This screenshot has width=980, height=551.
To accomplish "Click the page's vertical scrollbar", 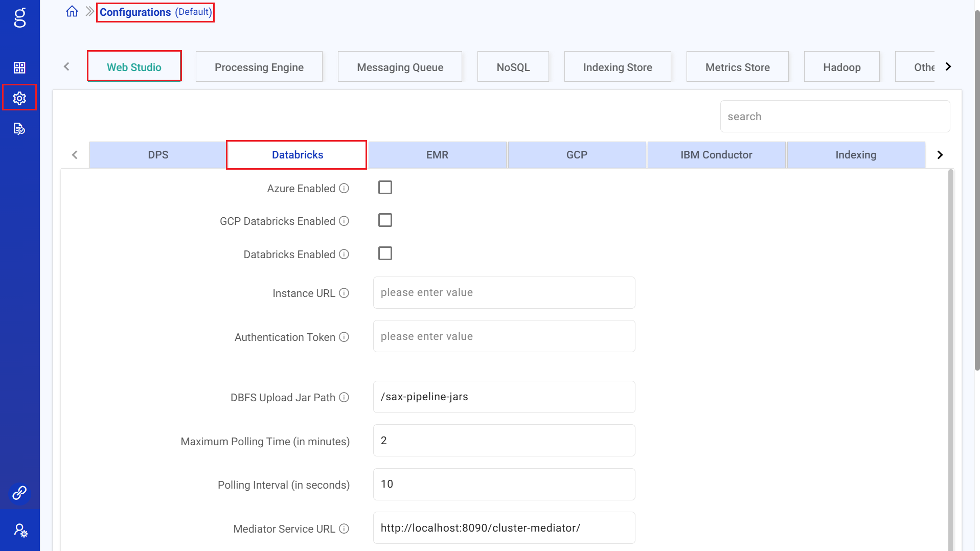I will click(976, 204).
